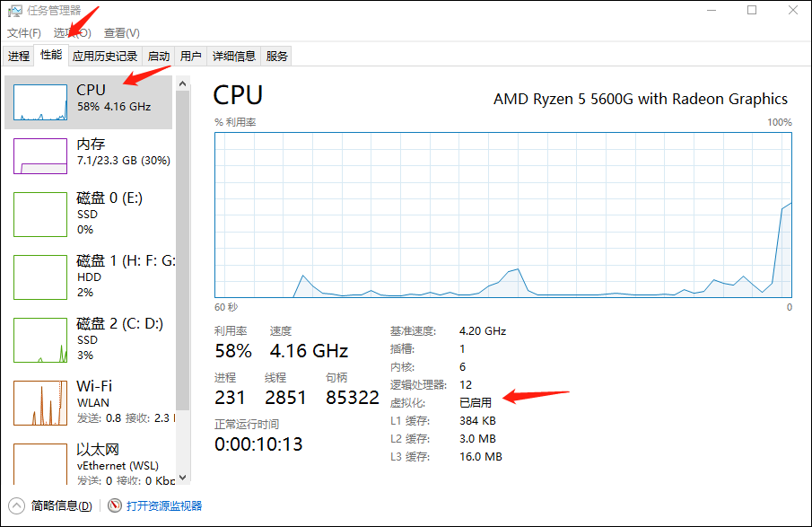Open 磁盘 1 HDD performance graph

[x=40, y=277]
